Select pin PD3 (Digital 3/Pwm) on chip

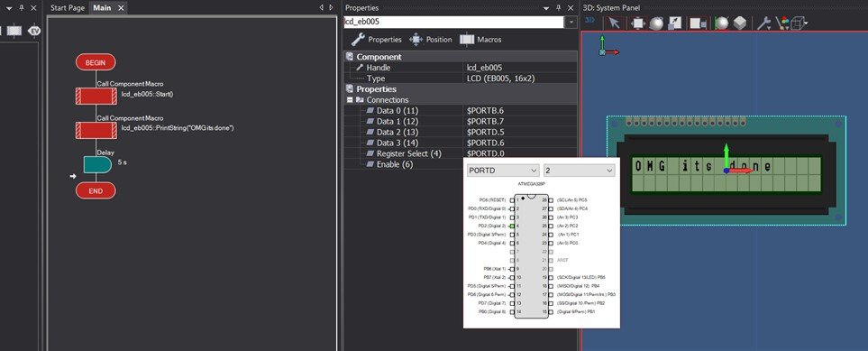[512, 235]
